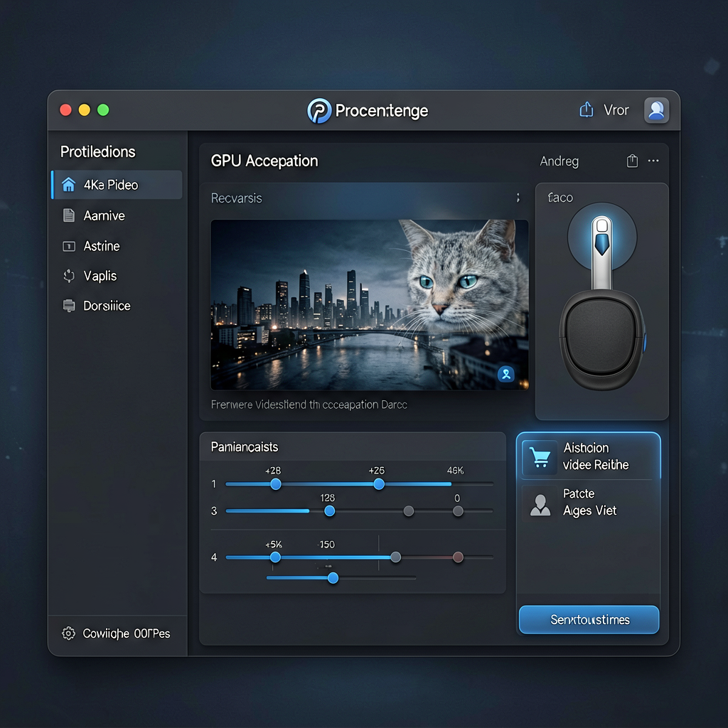Click the document icon beside Aamive

tap(69, 215)
